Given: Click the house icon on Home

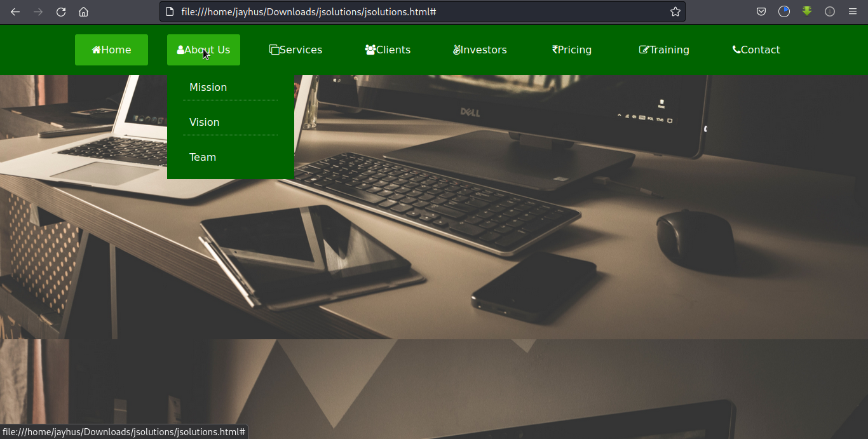Looking at the screenshot, I should [96, 50].
